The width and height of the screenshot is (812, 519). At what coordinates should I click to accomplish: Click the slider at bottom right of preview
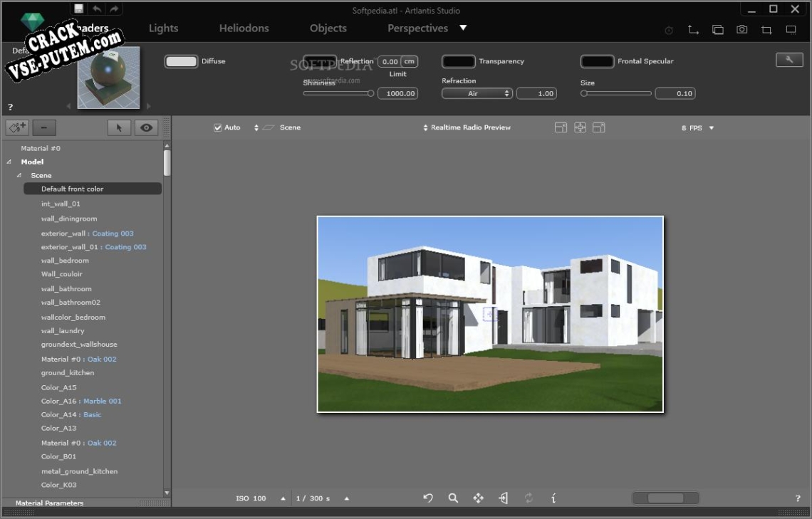[665, 498]
